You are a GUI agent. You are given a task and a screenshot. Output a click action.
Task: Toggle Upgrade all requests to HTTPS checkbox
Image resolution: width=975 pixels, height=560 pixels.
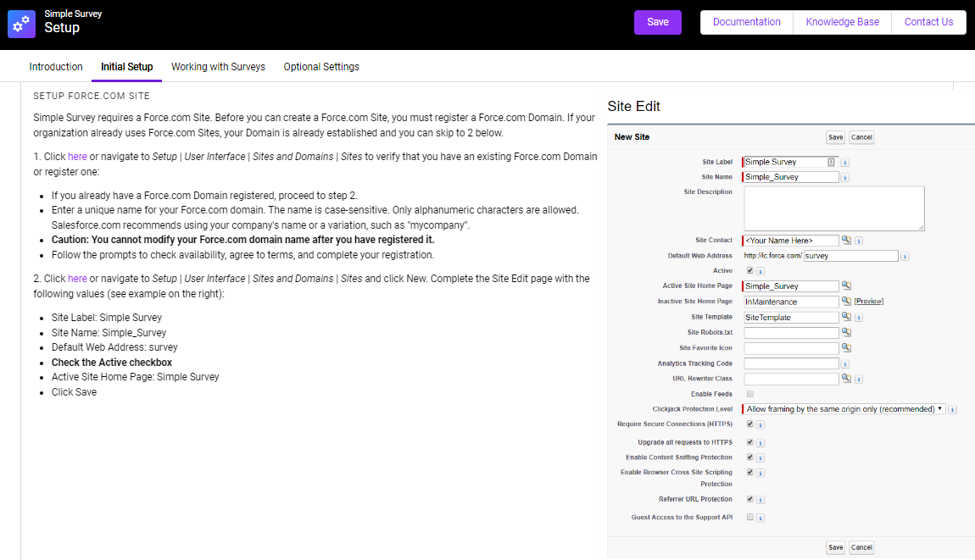750,442
